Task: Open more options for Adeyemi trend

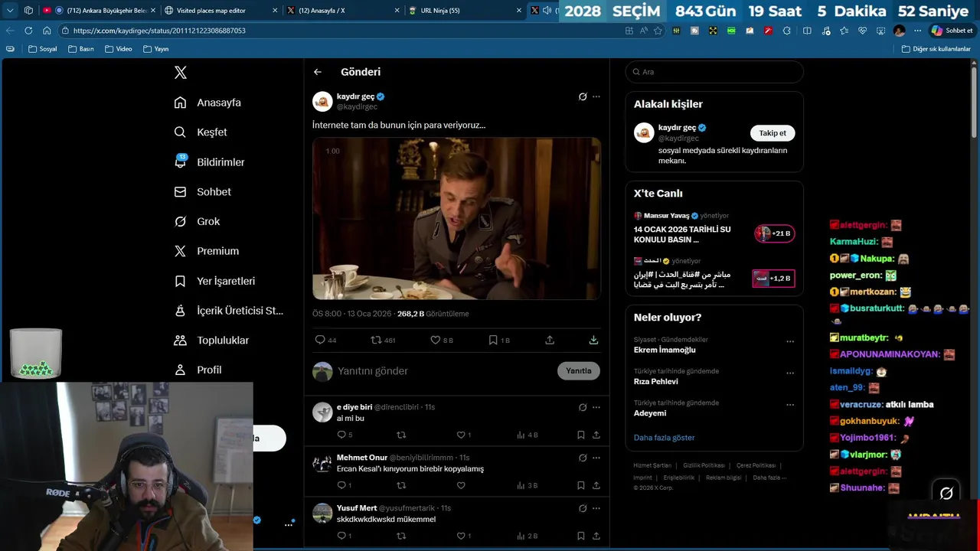Action: tap(790, 406)
